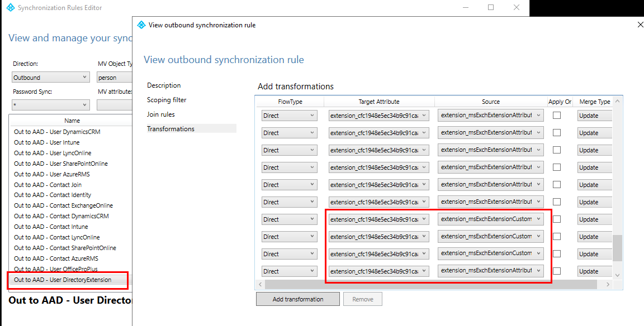This screenshot has width=644, height=326.
Task: Select the Out to AAD - User SharePointOnline rule
Action: [61, 164]
